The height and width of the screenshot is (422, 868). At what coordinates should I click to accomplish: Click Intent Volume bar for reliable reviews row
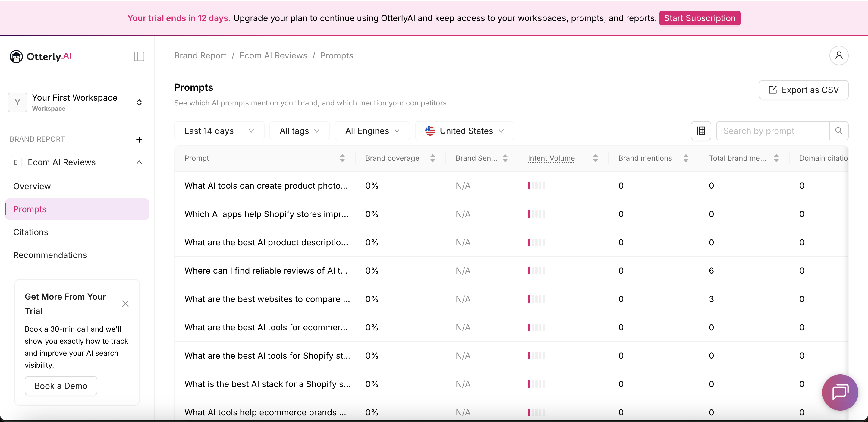[536, 271]
